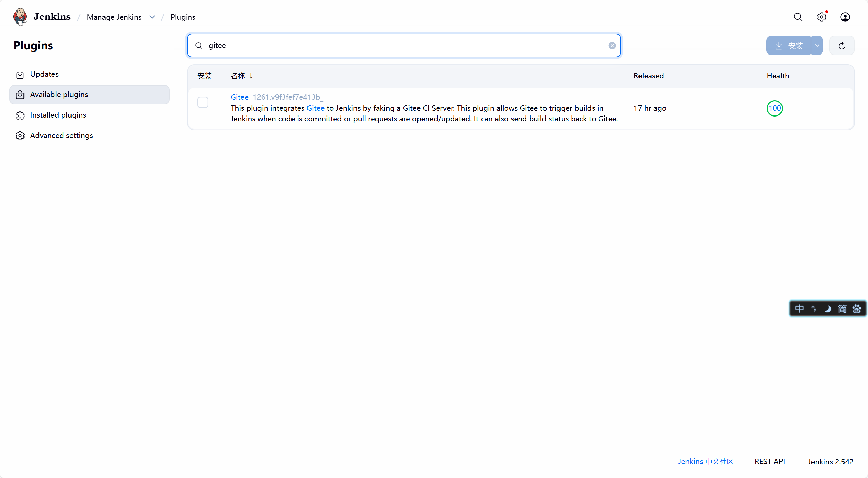Open the search magnifier in the header
Screen dimensions: 868x478
point(798,17)
